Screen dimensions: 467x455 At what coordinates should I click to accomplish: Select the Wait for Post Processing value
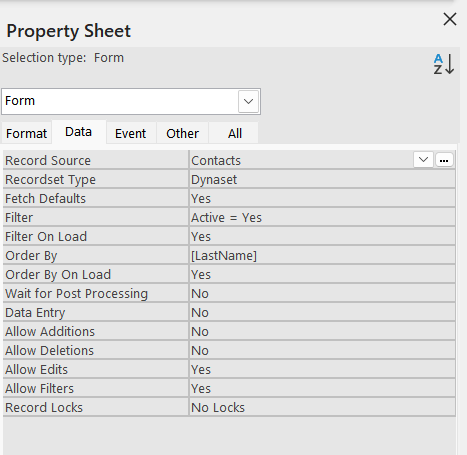322,293
